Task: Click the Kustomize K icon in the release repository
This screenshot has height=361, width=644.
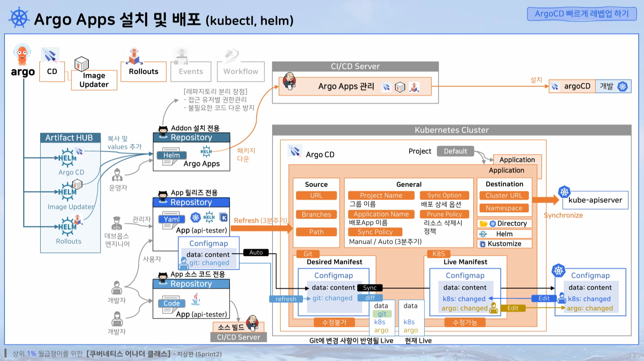Action: (223, 217)
